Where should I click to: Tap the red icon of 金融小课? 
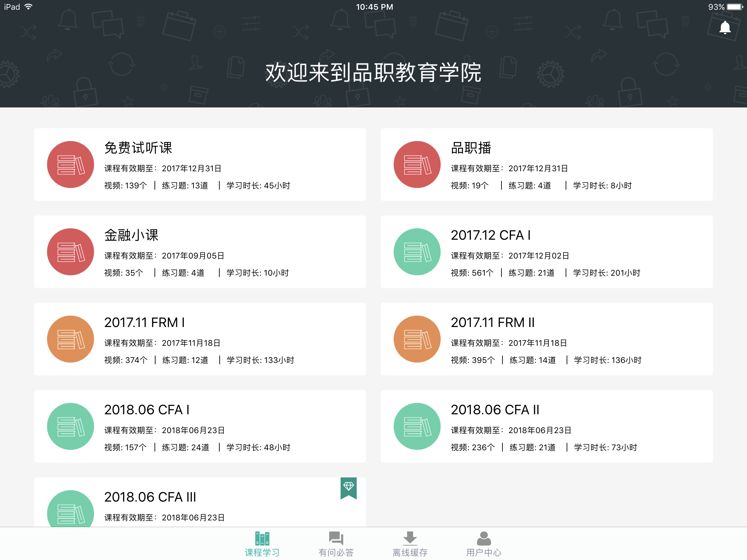coord(71,252)
